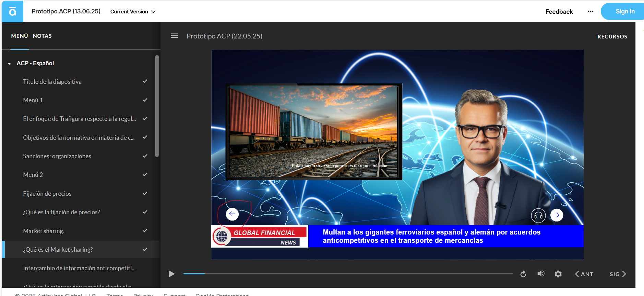Go to next slide with SIG
The width and height of the screenshot is (644, 296).
pyautogui.click(x=618, y=274)
